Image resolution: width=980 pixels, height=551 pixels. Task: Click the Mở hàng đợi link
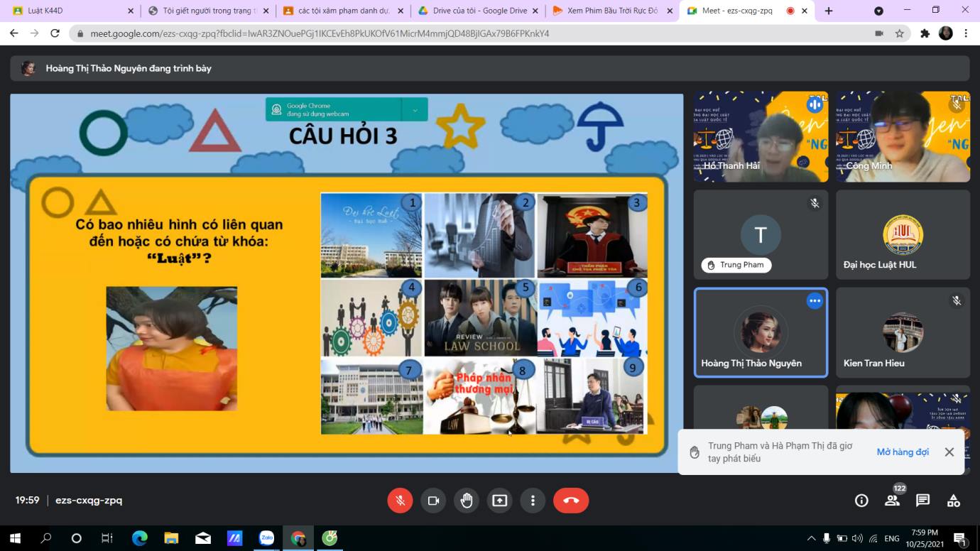tap(902, 452)
